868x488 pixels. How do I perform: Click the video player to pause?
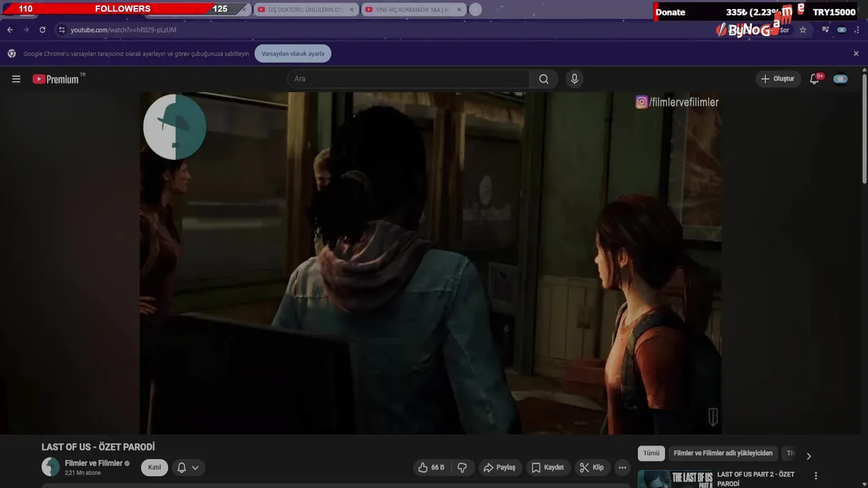coord(430,263)
